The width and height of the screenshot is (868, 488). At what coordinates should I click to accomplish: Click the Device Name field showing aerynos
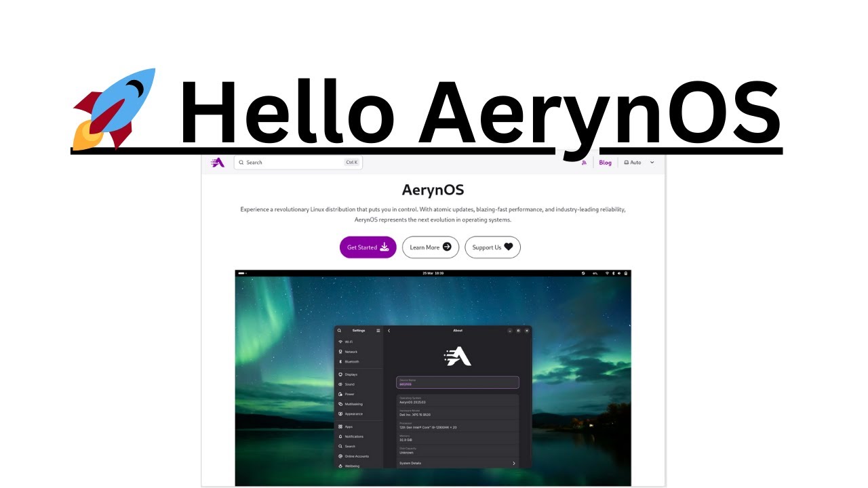(x=458, y=382)
